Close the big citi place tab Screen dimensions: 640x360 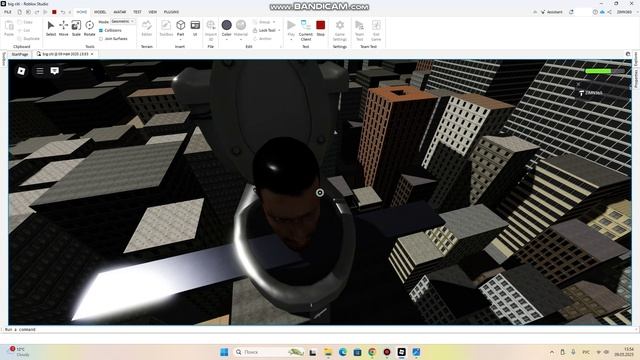[x=92, y=54]
